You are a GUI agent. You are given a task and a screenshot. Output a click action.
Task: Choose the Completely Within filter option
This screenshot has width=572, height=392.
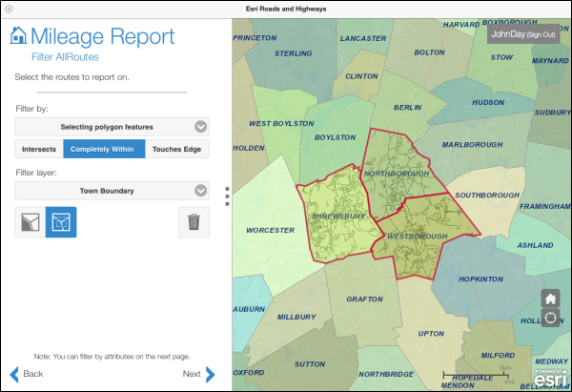pyautogui.click(x=104, y=149)
